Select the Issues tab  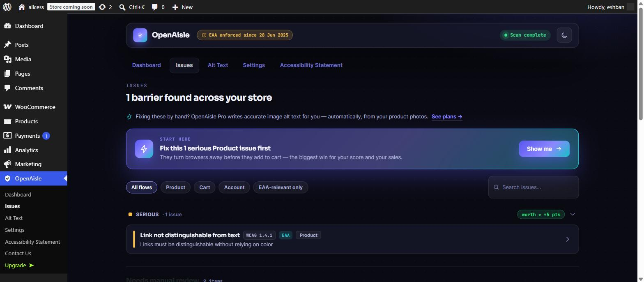[184, 65]
